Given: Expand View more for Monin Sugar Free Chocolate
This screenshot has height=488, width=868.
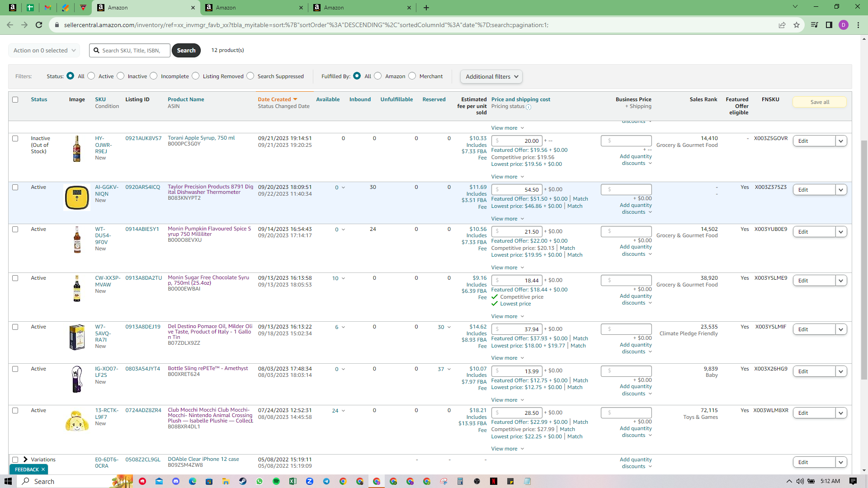Looking at the screenshot, I should [x=507, y=316].
